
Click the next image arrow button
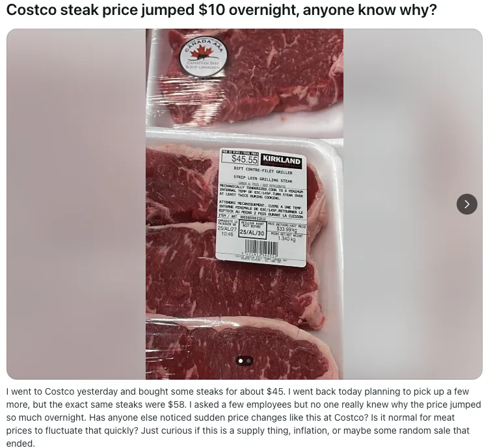466,204
